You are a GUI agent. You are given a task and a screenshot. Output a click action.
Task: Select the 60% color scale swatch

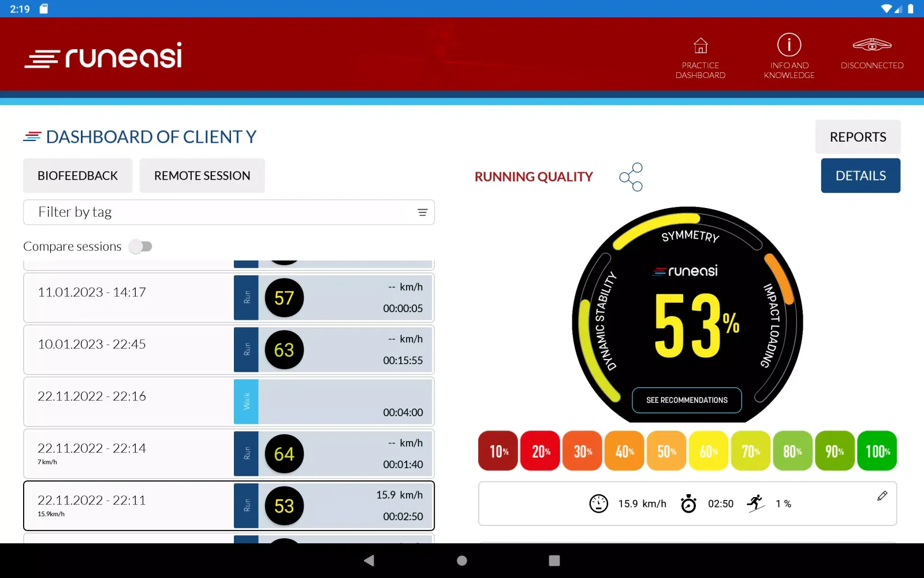point(709,451)
